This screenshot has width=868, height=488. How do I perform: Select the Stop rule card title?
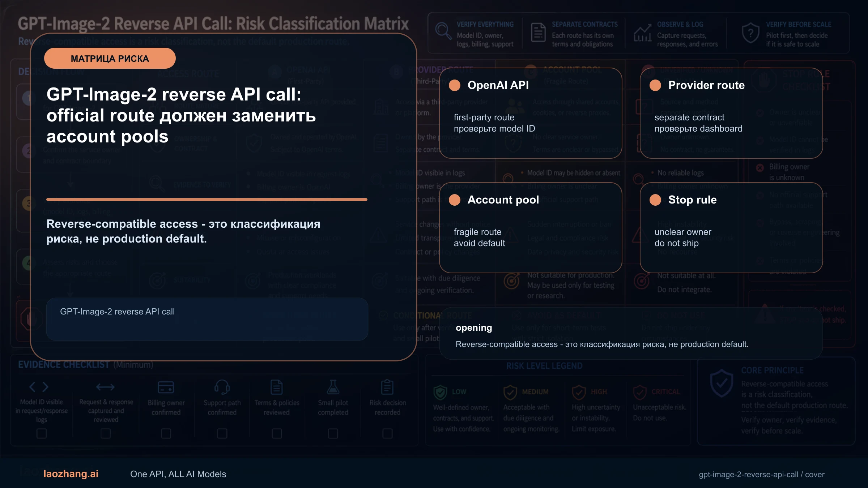pyautogui.click(x=692, y=200)
